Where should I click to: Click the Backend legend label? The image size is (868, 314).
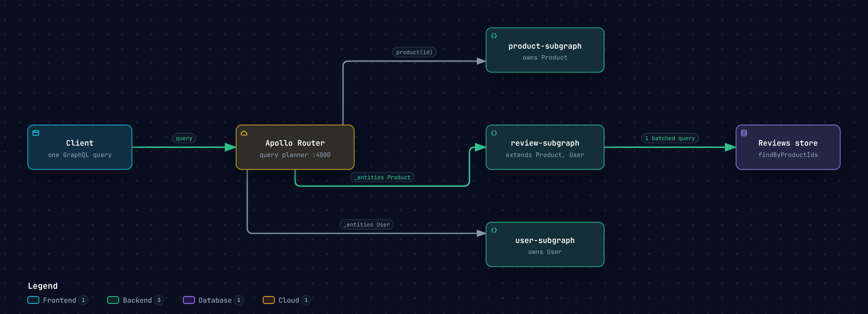click(x=137, y=300)
